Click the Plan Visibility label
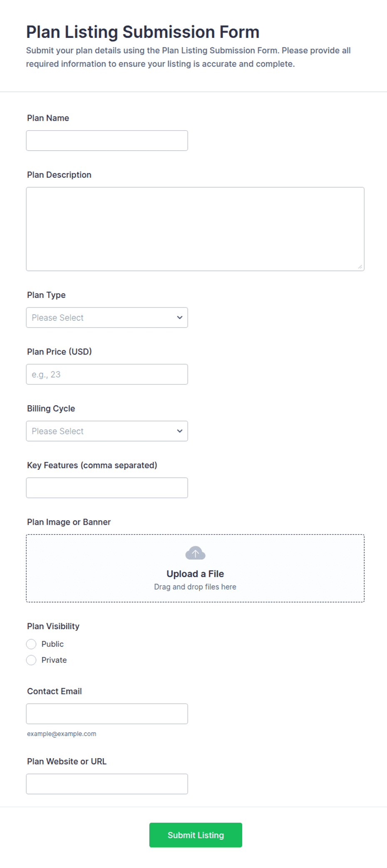387x868 pixels. pos(53,626)
